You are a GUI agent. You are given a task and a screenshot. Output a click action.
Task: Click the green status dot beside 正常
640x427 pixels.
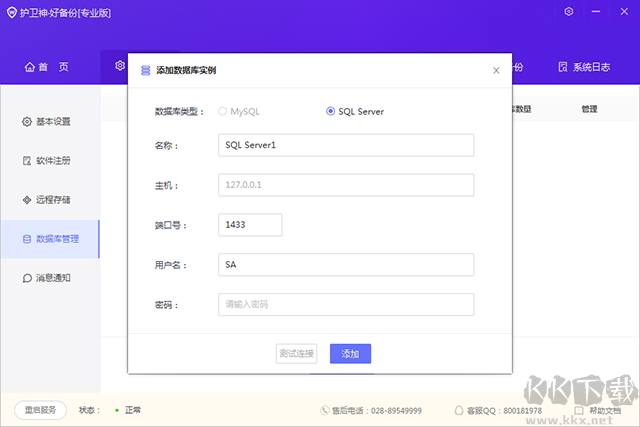[117, 410]
